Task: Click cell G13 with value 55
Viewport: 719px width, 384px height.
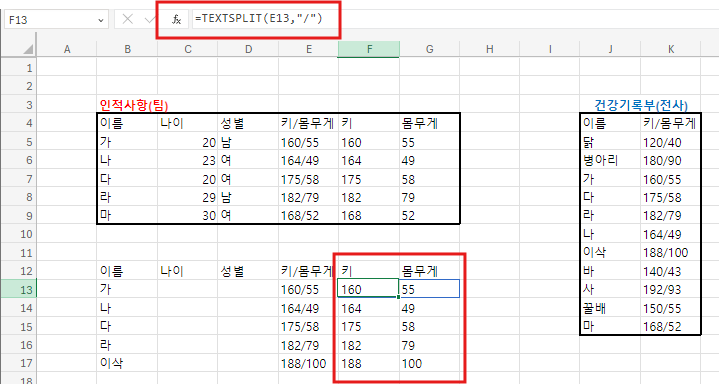Action: (430, 289)
